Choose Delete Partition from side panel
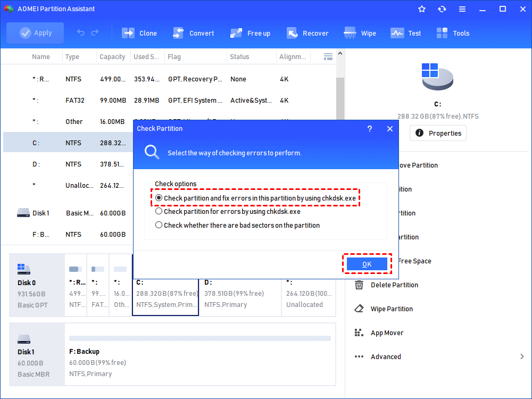532x399 pixels. click(x=394, y=285)
